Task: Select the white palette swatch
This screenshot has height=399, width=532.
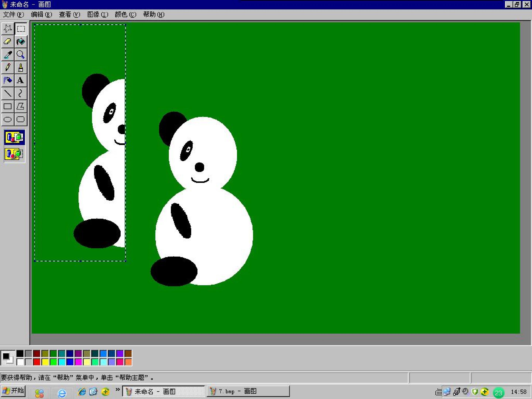Action: [20, 362]
